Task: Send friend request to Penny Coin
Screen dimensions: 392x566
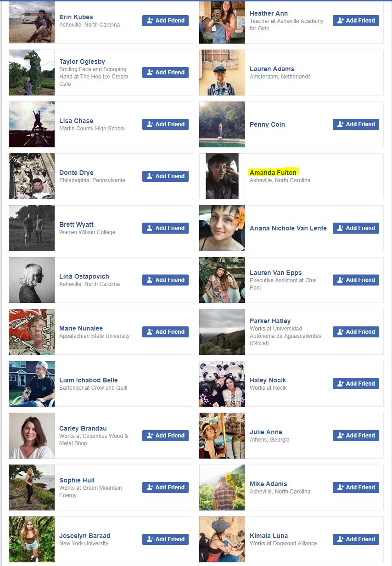Action: 356,124
